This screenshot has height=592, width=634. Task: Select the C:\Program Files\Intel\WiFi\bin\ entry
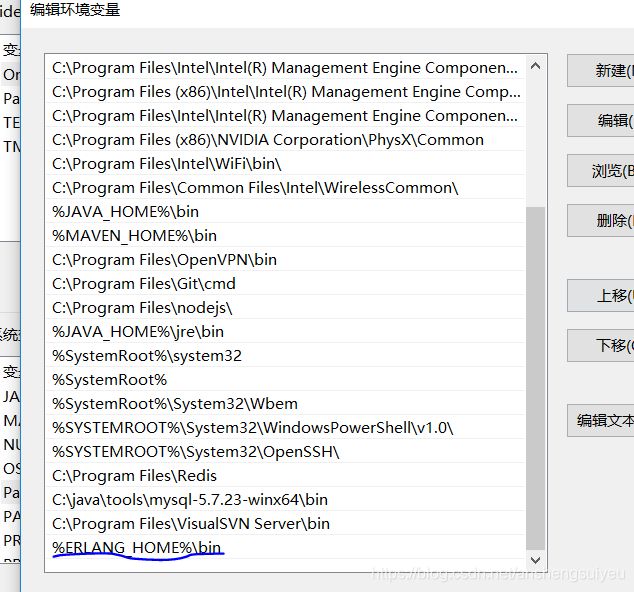click(286, 164)
